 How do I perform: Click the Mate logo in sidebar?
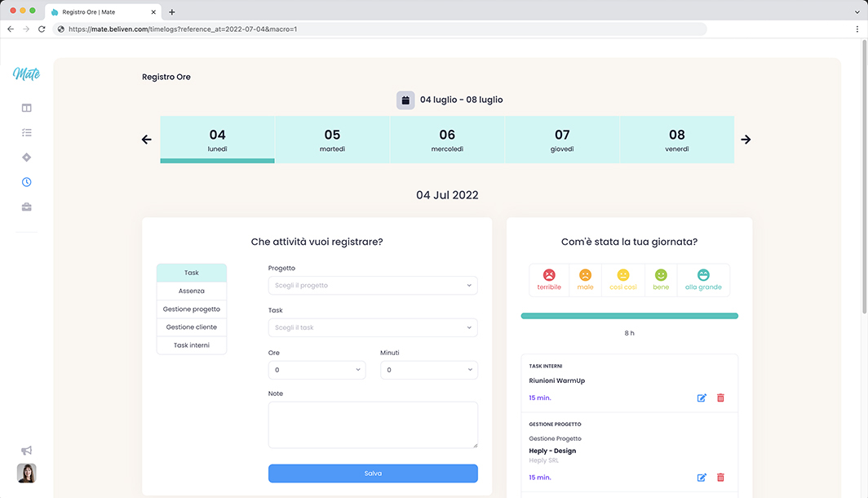point(27,73)
